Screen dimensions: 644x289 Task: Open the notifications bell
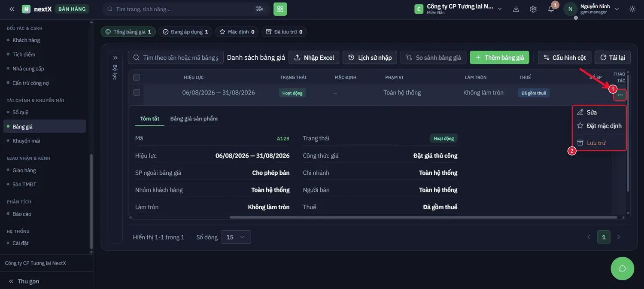pyautogui.click(x=551, y=9)
